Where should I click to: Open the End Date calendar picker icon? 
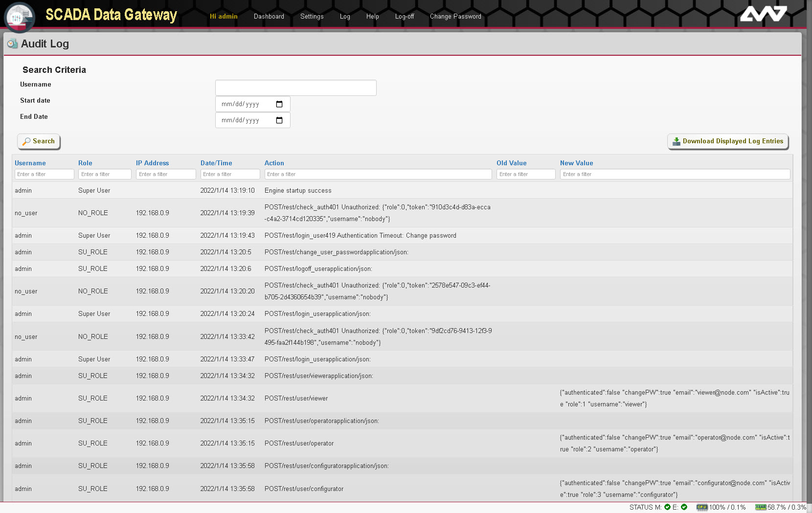279,120
